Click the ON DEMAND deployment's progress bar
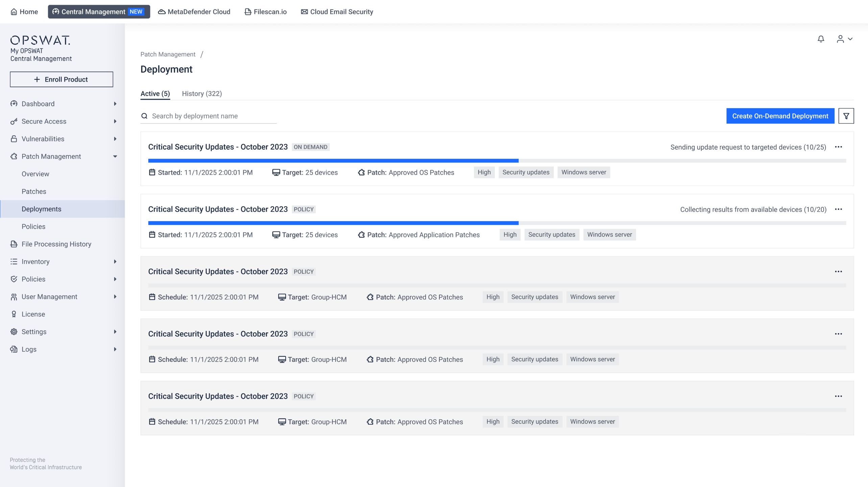Screen dimensions: 868x487 [497, 161]
